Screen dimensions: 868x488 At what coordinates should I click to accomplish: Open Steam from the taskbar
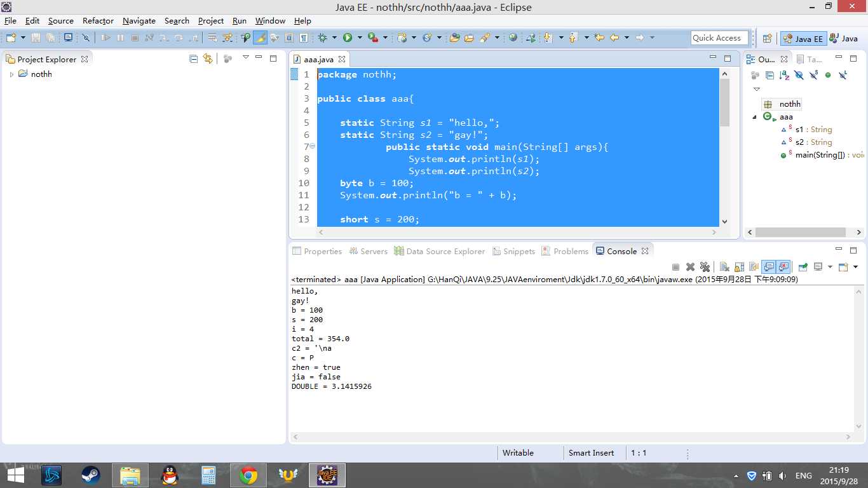pos(91,475)
